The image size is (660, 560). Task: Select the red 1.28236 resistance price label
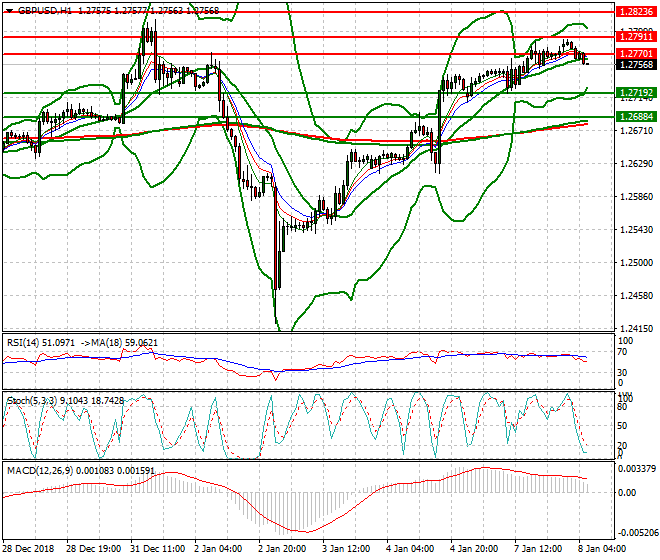click(x=636, y=12)
